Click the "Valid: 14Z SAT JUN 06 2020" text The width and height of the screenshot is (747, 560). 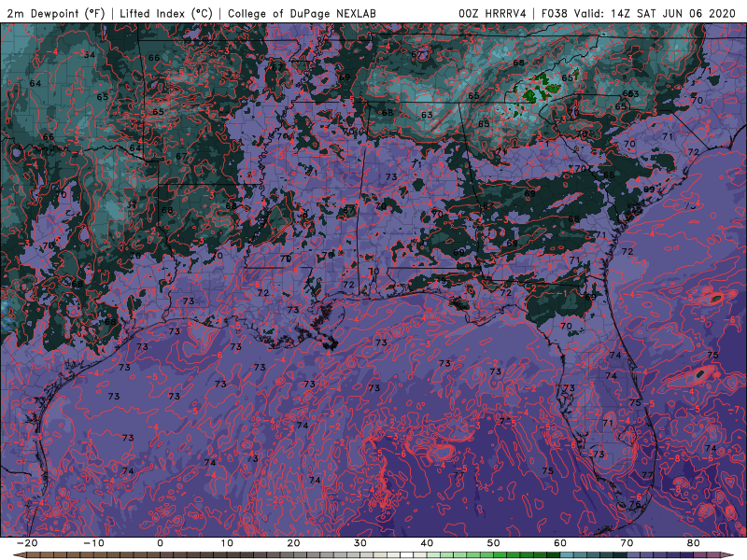(x=655, y=13)
